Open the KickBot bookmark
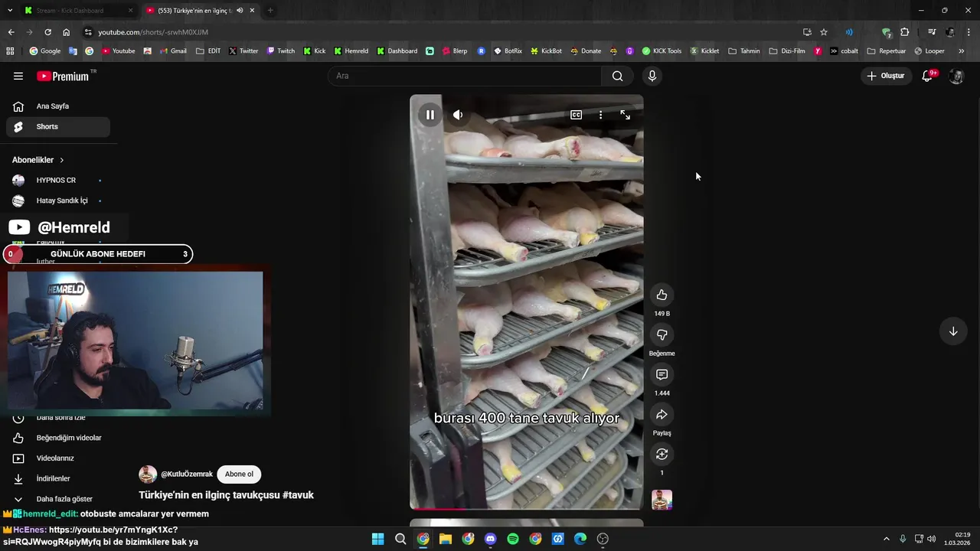980x551 pixels. (545, 51)
